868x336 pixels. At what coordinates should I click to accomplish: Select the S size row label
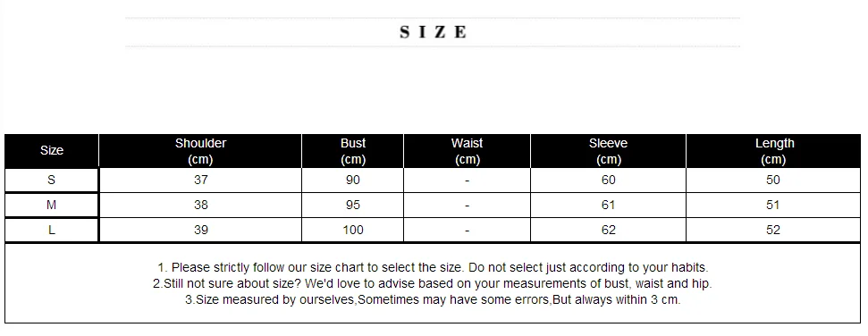[52, 180]
